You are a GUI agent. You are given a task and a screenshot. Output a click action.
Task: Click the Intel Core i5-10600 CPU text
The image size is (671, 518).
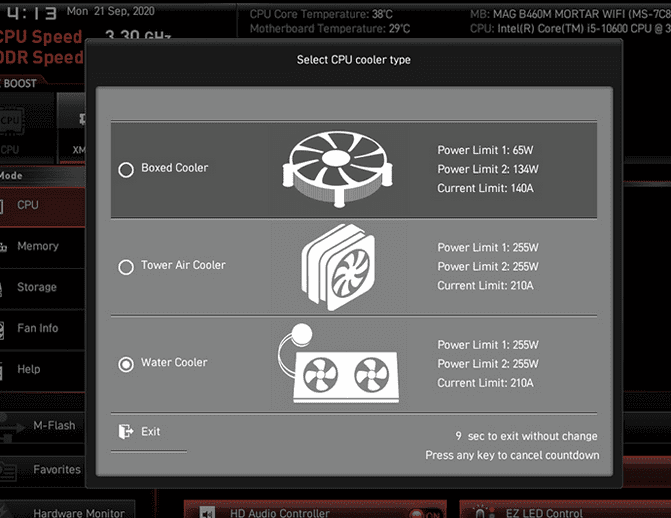pos(570,29)
